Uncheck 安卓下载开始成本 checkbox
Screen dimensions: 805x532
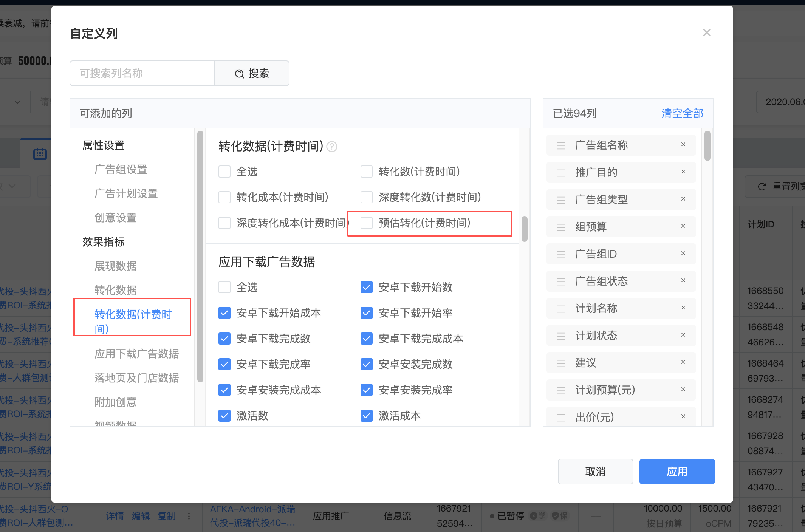[x=224, y=313]
